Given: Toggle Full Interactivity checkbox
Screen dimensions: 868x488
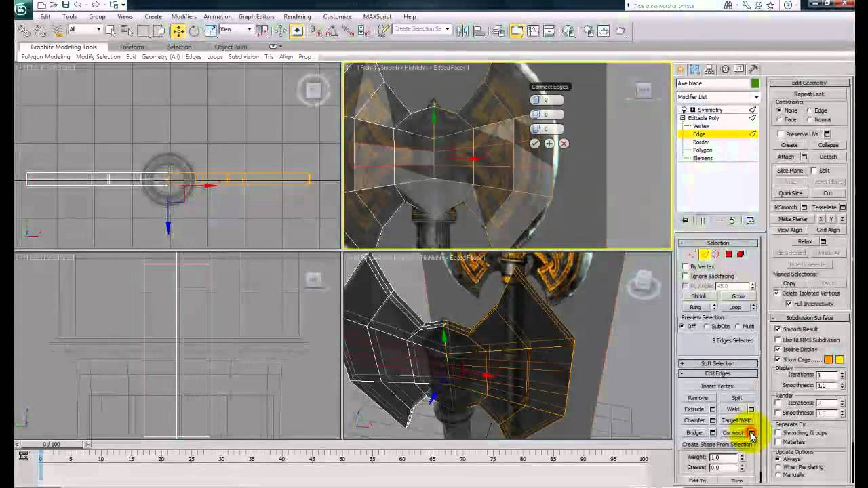Looking at the screenshot, I should pyautogui.click(x=789, y=304).
